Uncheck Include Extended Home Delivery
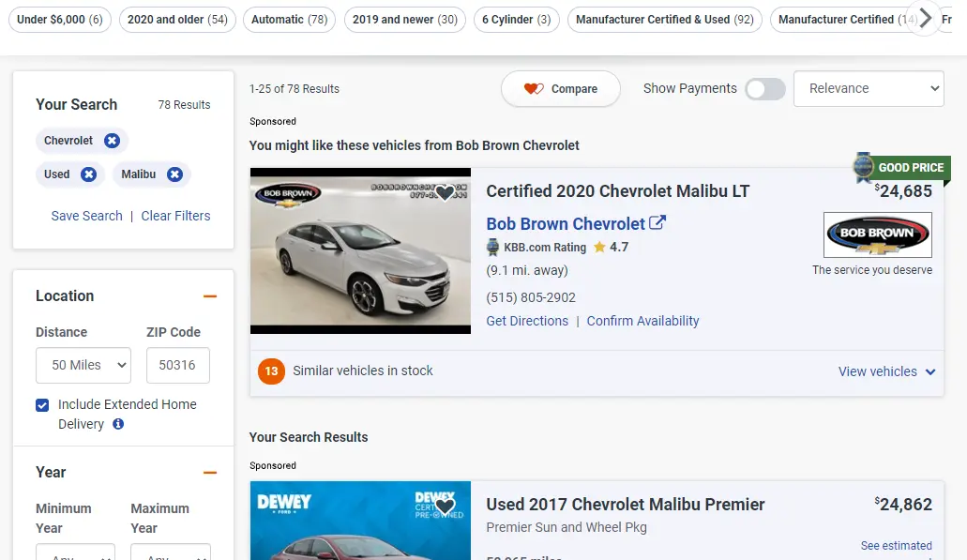Screen dimensions: 967x560 tap(42, 405)
